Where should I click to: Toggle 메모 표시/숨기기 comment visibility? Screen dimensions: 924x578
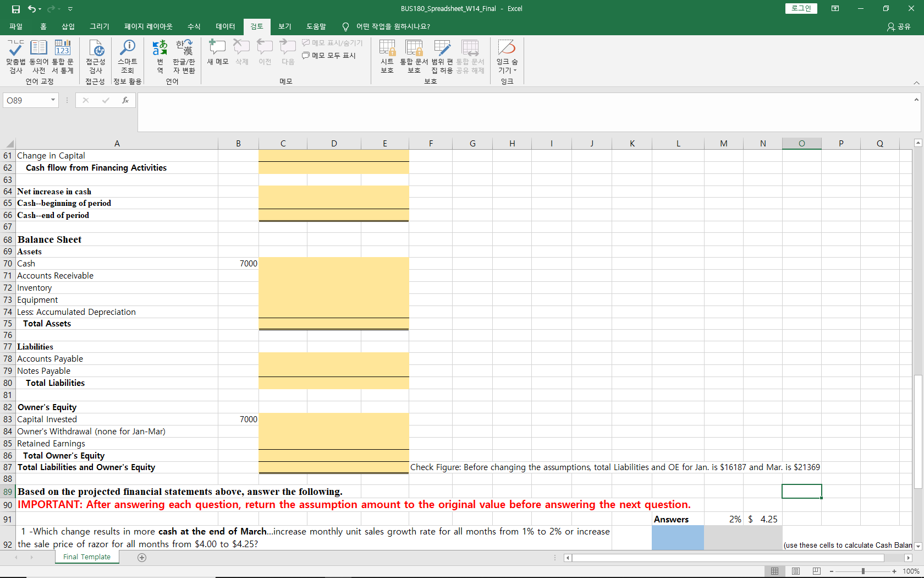click(x=332, y=42)
